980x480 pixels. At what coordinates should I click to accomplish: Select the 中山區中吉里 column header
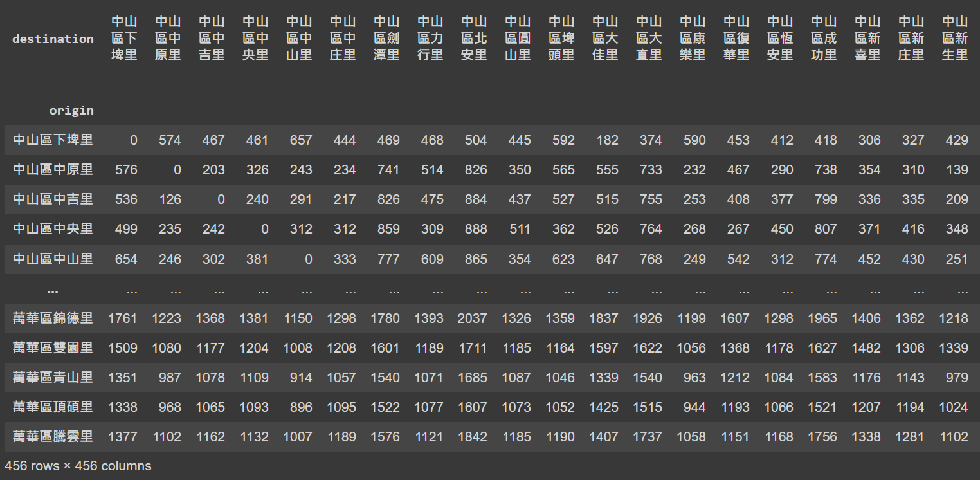[212, 39]
